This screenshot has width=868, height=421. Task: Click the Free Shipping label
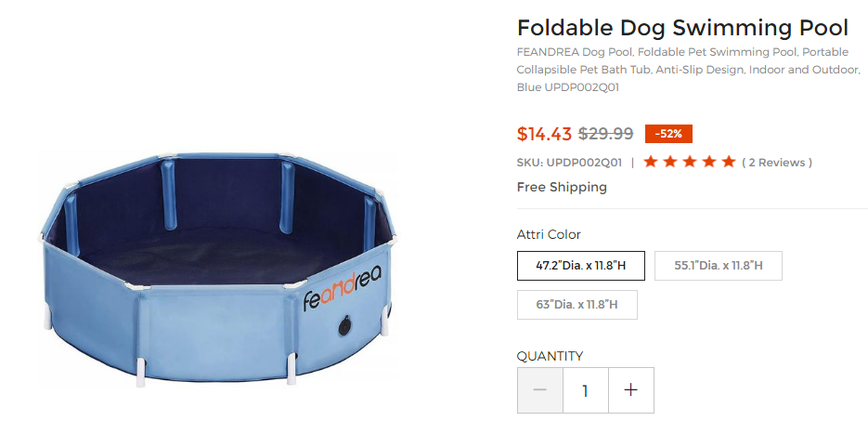pyautogui.click(x=562, y=187)
